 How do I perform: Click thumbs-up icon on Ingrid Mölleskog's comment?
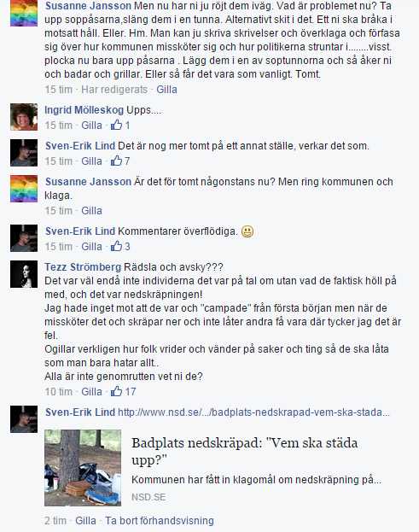116,126
